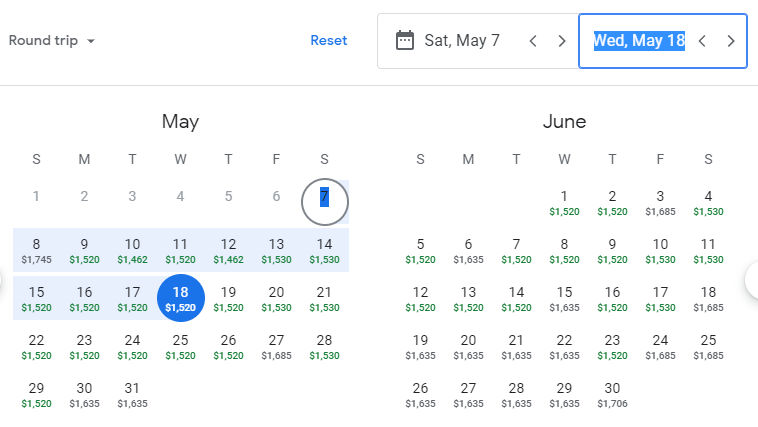Select May 31 for $1,635
Viewport: 758px width, 427px height.
tap(132, 395)
